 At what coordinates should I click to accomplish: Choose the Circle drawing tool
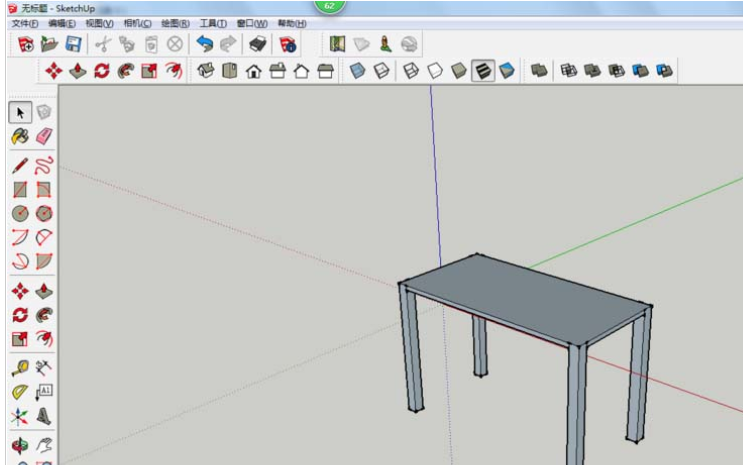(x=21, y=213)
